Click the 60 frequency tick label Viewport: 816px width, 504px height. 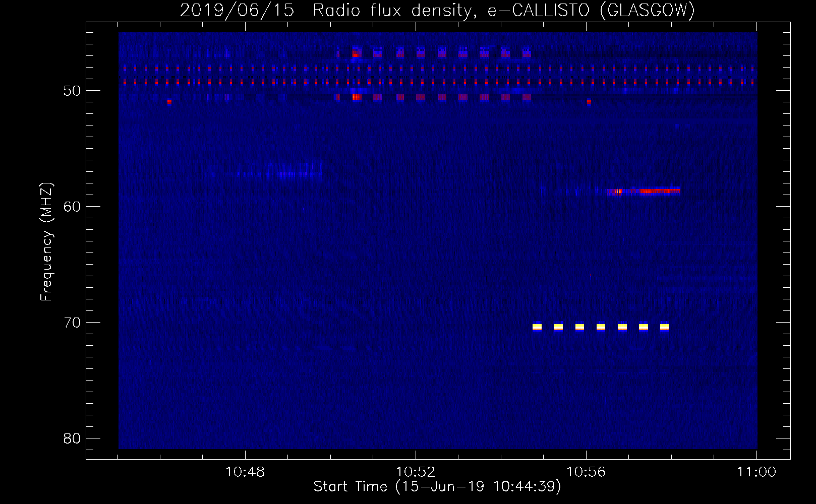(72, 207)
